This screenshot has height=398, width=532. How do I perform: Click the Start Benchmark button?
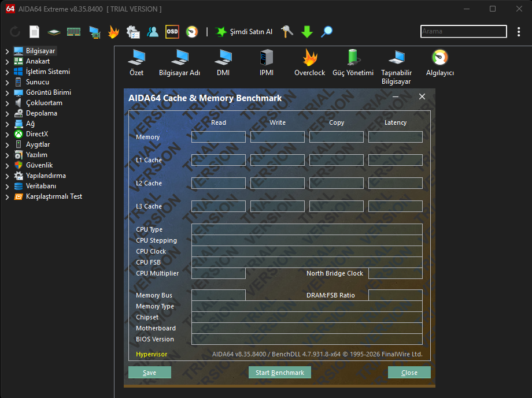280,372
